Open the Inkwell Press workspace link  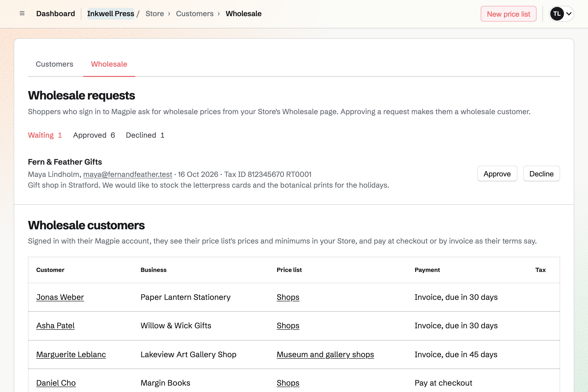click(110, 13)
